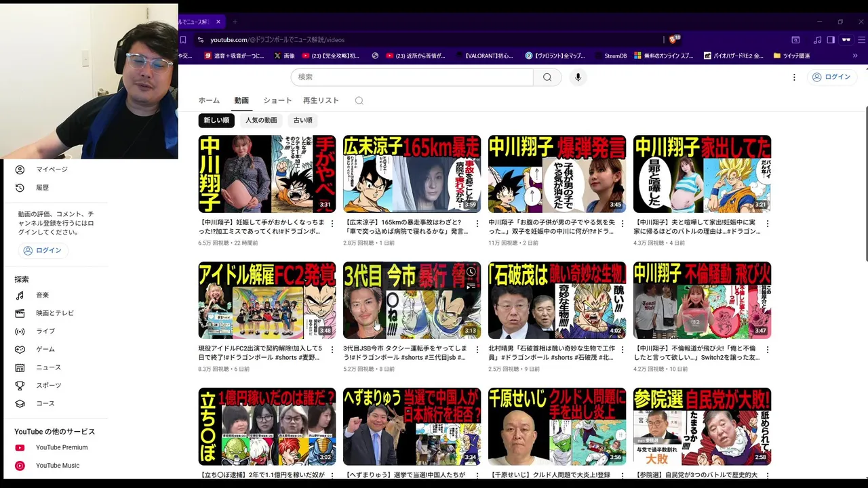
Task: Open the へずまりゅう 当選 video thumbnail
Action: coord(412,426)
